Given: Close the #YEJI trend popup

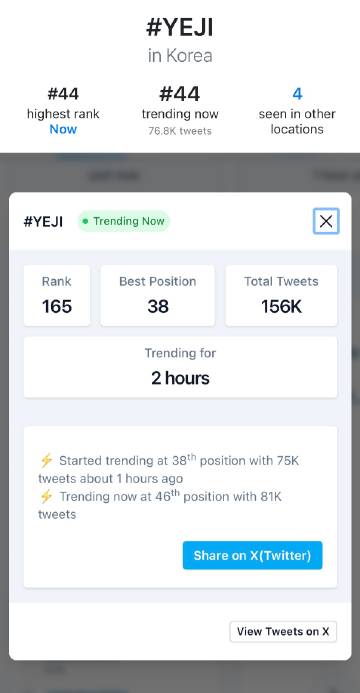Looking at the screenshot, I should [326, 221].
